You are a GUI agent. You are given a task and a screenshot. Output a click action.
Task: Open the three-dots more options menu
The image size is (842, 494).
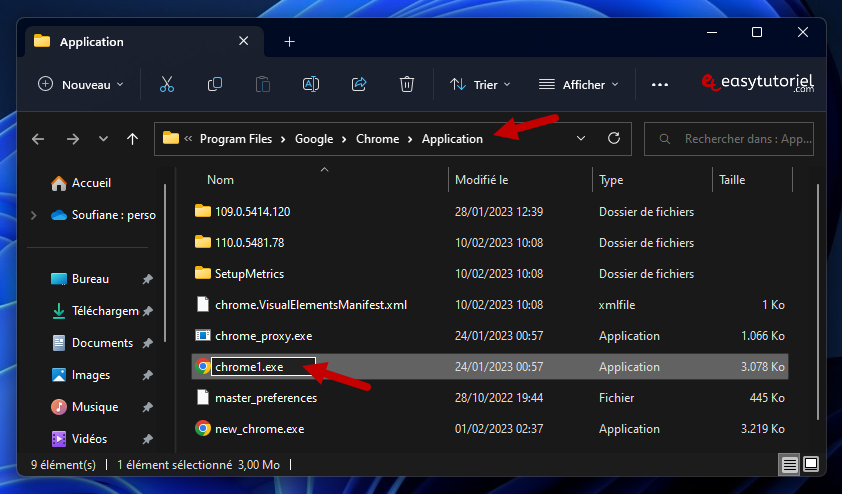[x=659, y=85]
